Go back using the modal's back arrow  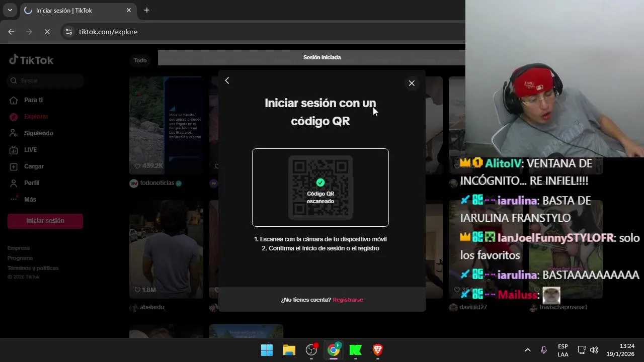[227, 80]
